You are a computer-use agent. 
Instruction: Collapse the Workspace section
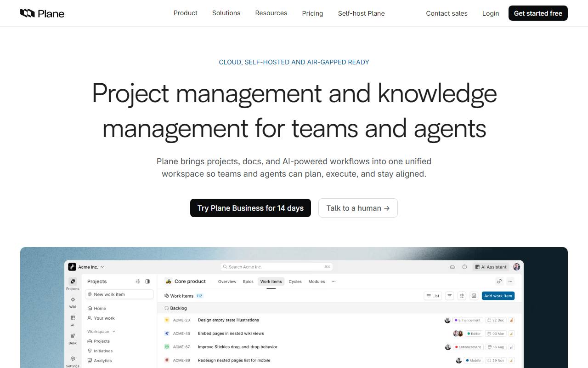click(101, 331)
